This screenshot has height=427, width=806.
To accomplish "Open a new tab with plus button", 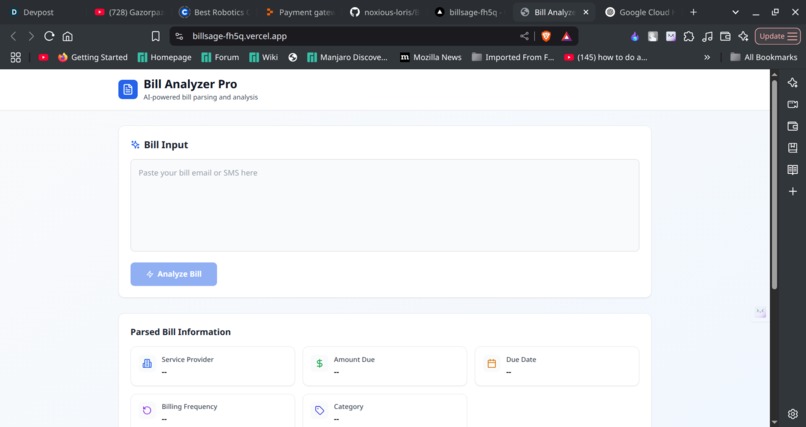I will coord(693,12).
